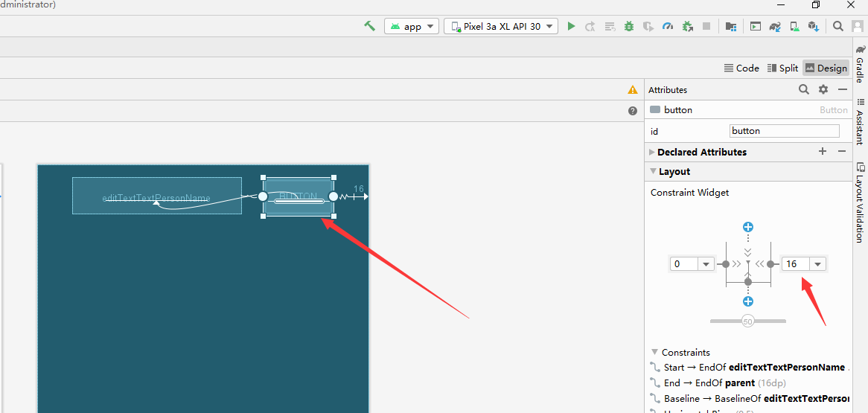Add bottom constraint with lower plus button

point(748,301)
